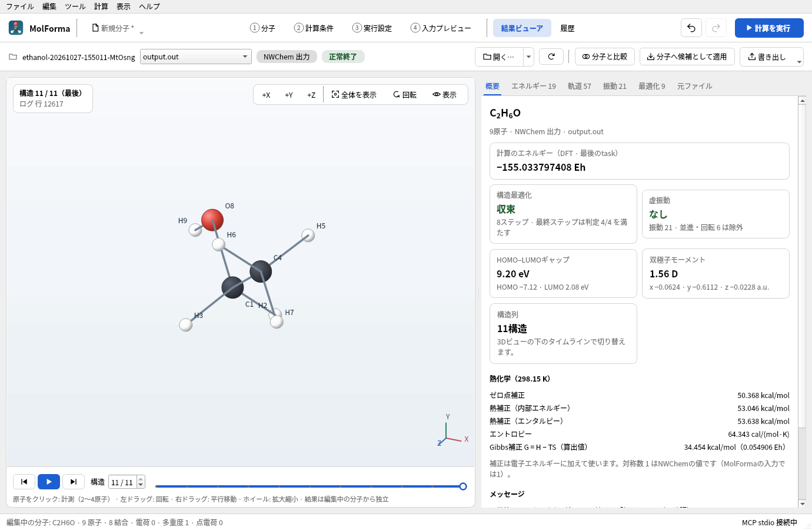Screen dimensions: 812x530
Task: Click the structure timeline slider handle
Action: 463,486
